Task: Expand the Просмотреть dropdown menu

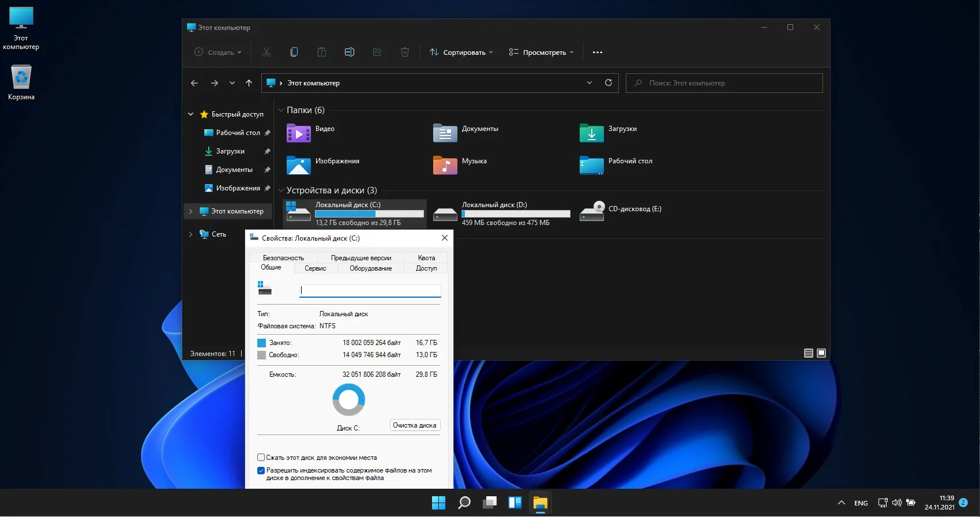Action: (x=541, y=52)
